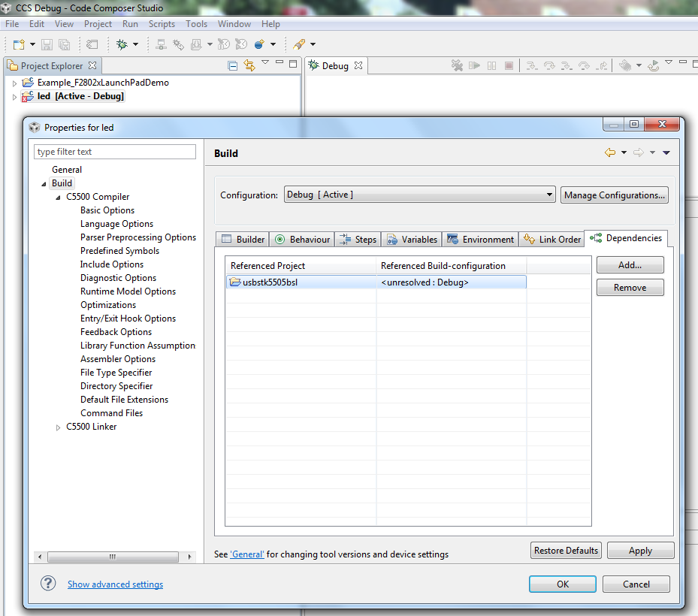Click the tree horizontal scrollbar thumb
Screen dimensions: 698x616
113,557
